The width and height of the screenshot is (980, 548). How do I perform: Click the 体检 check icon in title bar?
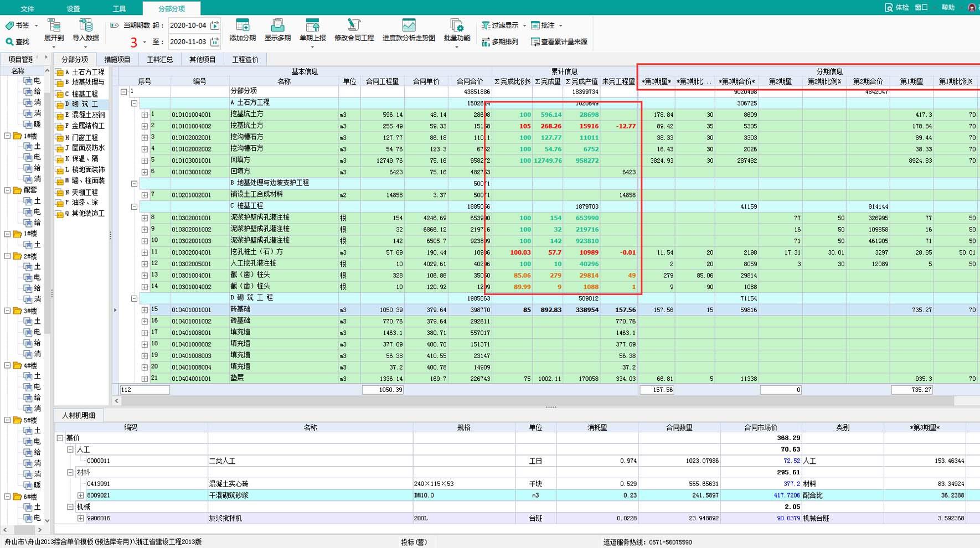(x=889, y=7)
